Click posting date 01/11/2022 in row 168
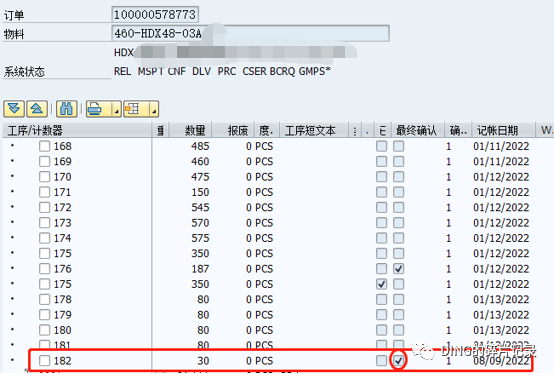The height and width of the screenshot is (376, 554). pos(501,146)
